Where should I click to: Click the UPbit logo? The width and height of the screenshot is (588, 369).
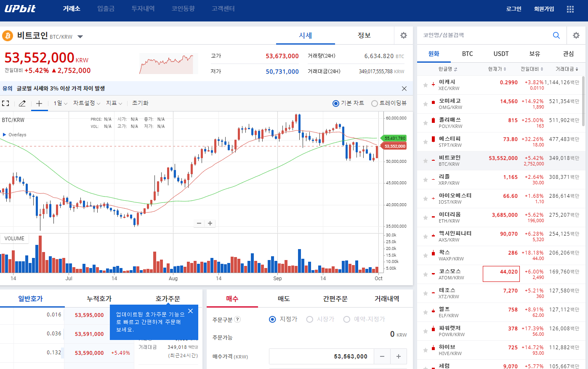coord(20,8)
